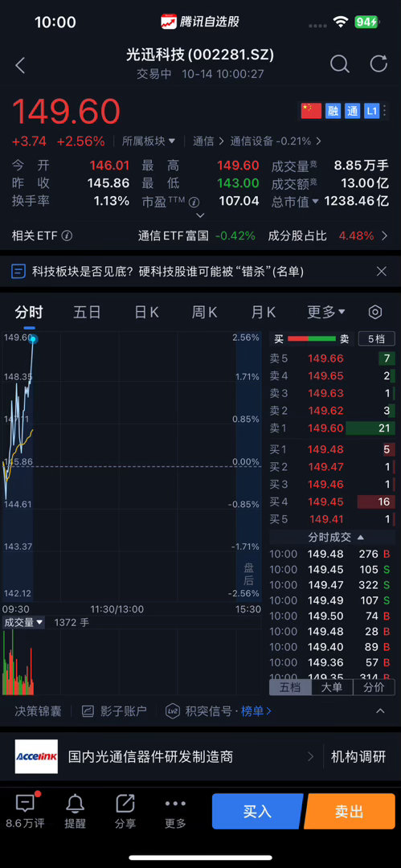Screen dimensions: 401x868
Task: Refresh the quote data
Action: coord(378,63)
